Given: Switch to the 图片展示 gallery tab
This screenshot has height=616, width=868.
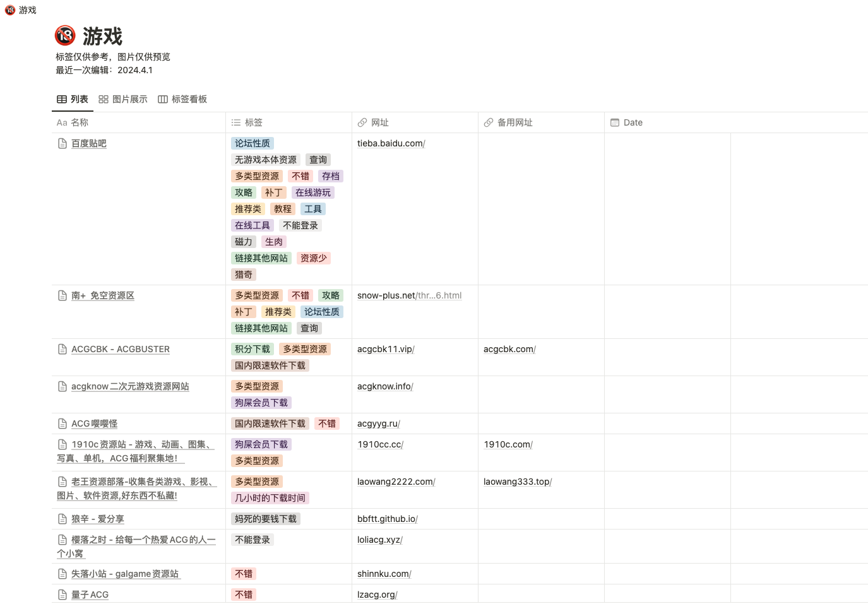Looking at the screenshot, I should pos(123,99).
